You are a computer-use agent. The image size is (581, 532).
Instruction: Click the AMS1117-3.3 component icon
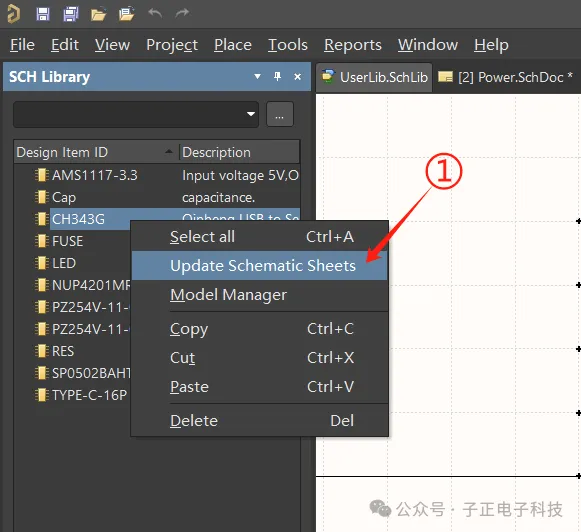pos(42,175)
